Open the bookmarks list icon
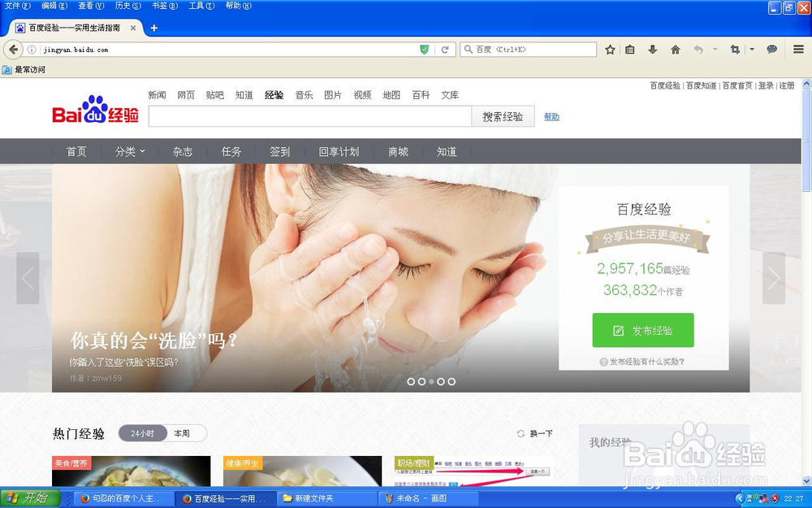 (630, 50)
